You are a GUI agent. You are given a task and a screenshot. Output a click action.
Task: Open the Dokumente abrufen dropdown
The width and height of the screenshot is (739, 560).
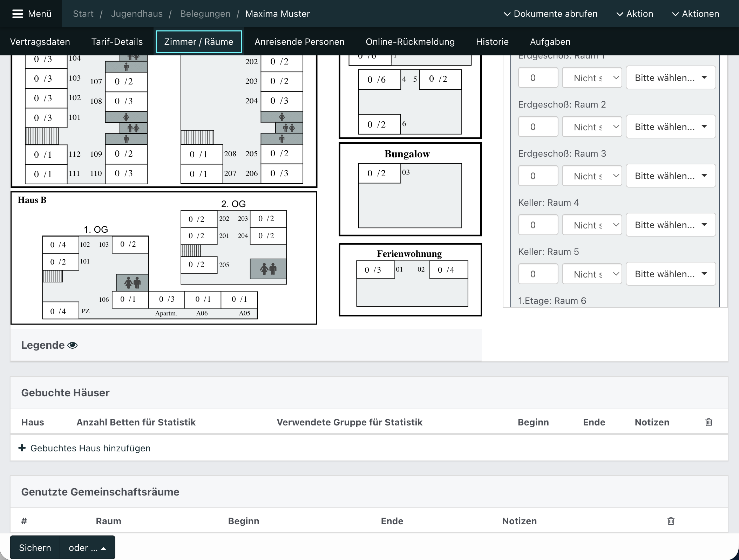[551, 14]
